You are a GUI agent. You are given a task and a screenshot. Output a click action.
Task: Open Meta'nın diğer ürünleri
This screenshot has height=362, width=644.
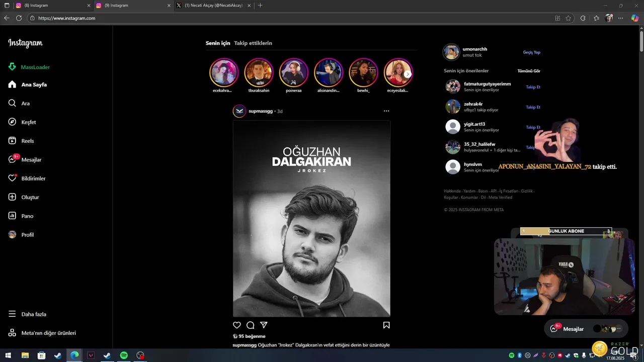point(42,333)
